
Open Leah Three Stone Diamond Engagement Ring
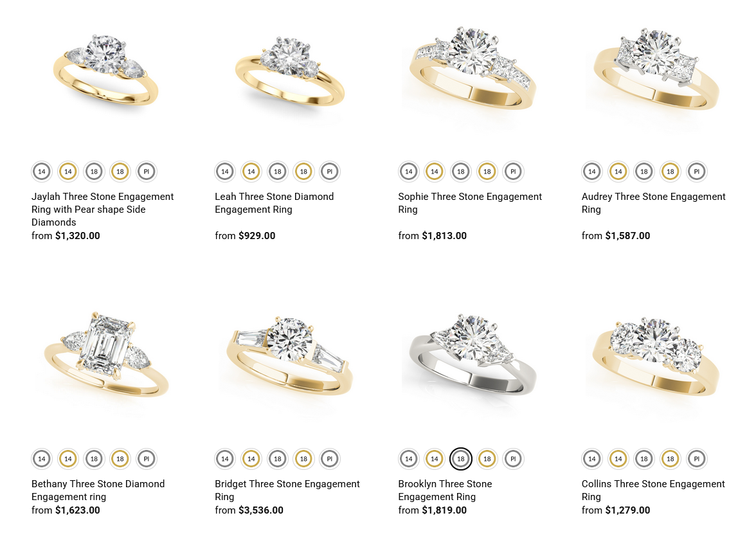(274, 203)
